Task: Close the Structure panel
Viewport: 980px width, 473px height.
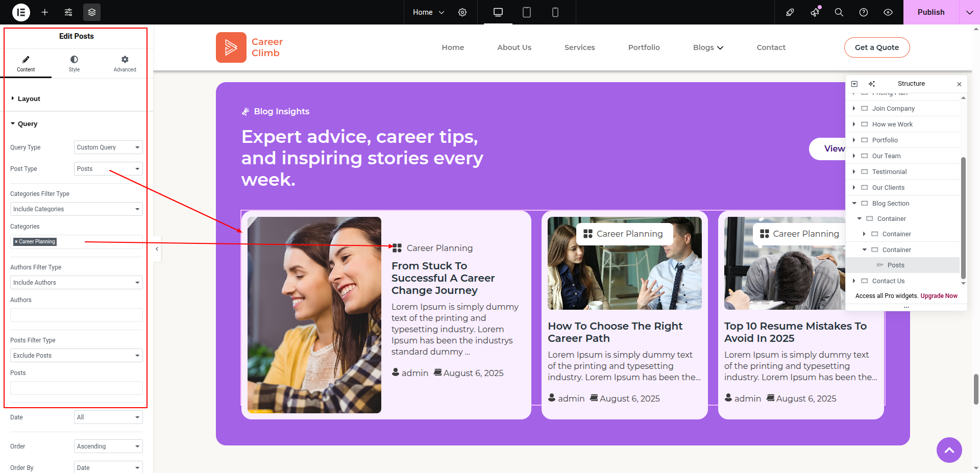Action: coord(959,84)
